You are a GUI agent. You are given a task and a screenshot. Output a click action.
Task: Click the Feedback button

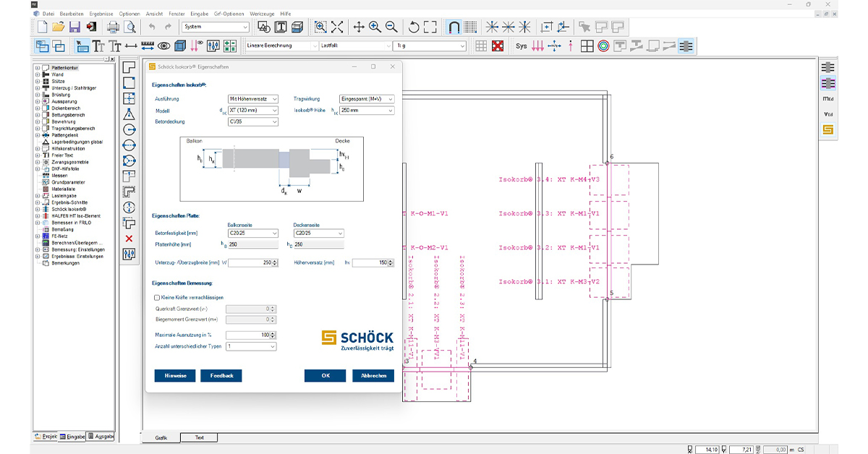pos(221,376)
